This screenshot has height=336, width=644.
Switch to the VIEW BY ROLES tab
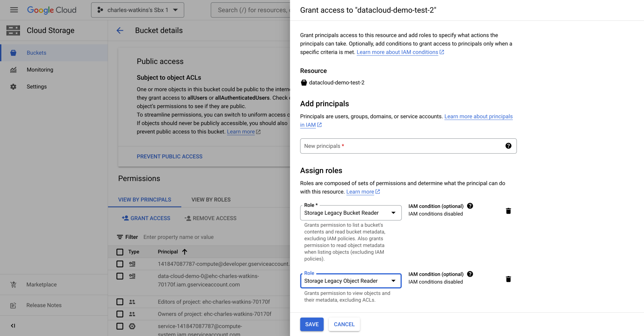pos(211,199)
